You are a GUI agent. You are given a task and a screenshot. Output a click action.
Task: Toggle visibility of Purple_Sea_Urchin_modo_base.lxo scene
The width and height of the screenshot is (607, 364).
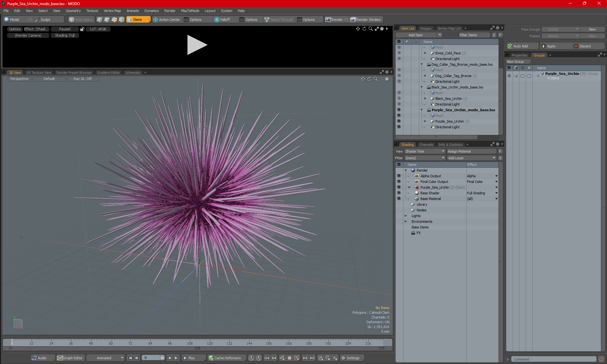click(399, 110)
